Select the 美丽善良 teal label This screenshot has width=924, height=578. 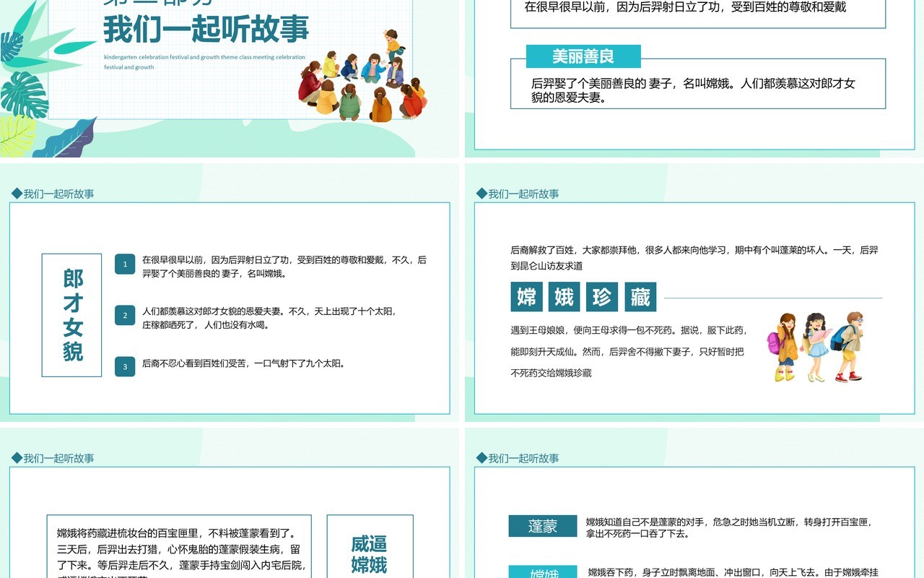click(x=583, y=56)
